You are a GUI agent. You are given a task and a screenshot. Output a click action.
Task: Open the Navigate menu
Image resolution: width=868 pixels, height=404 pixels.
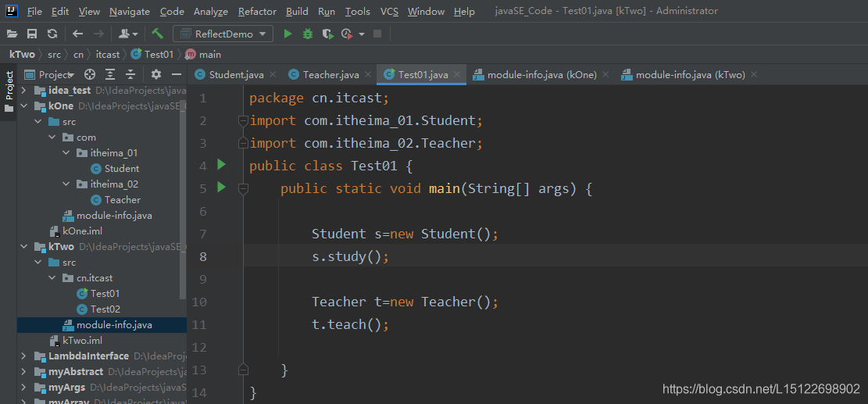(130, 11)
